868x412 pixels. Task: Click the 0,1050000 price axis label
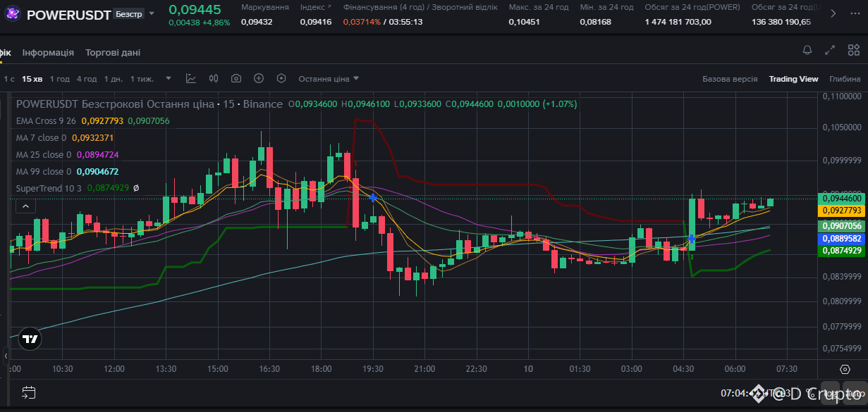point(842,127)
